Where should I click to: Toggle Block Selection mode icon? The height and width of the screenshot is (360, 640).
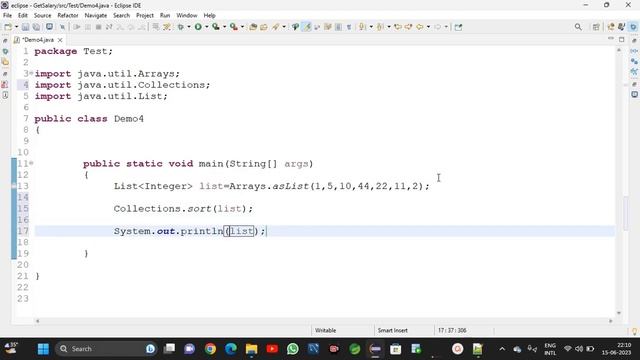tap(338, 27)
